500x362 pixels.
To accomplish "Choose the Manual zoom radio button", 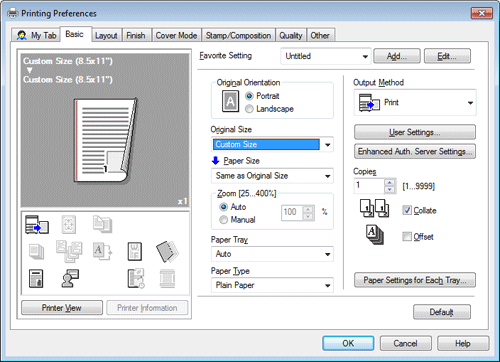I will coord(223,220).
